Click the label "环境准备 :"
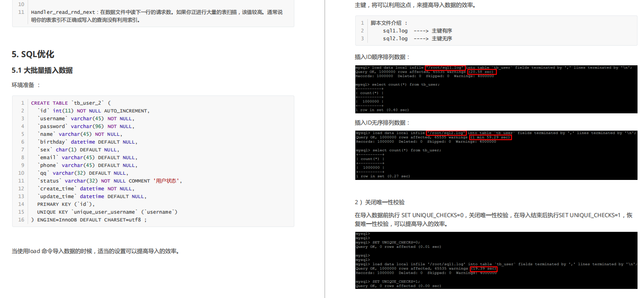The width and height of the screenshot is (644, 298). [26, 85]
